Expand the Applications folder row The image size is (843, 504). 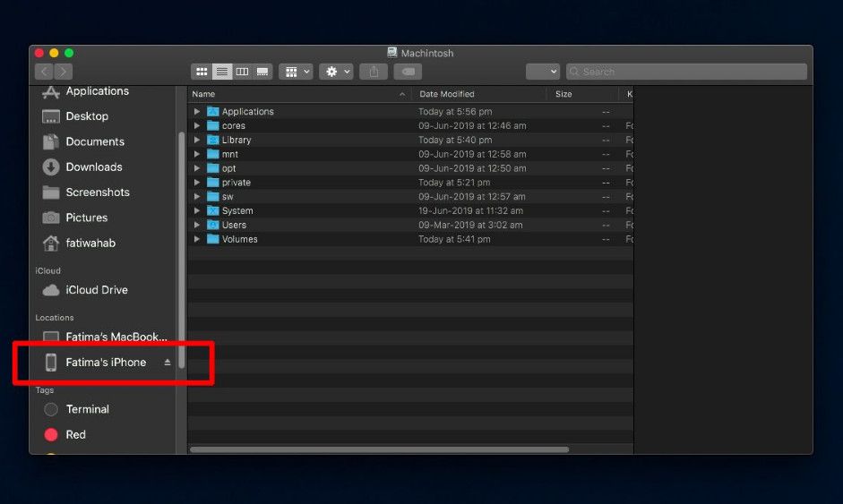197,112
